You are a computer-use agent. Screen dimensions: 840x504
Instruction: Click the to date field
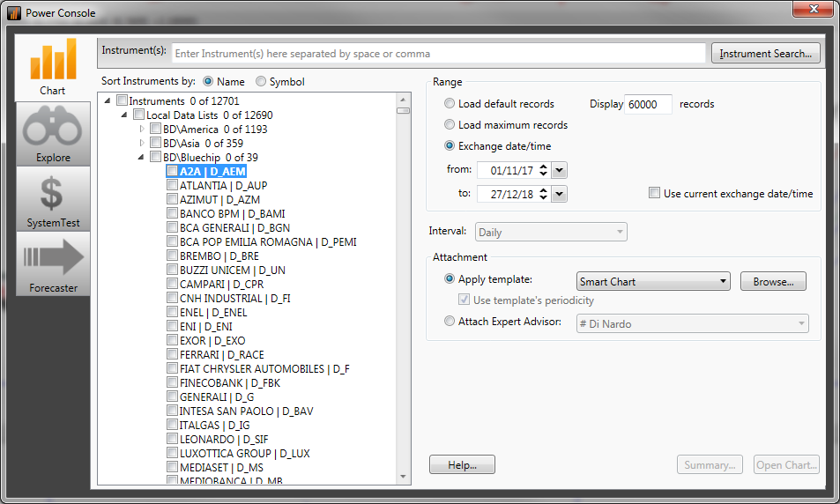tap(511, 194)
